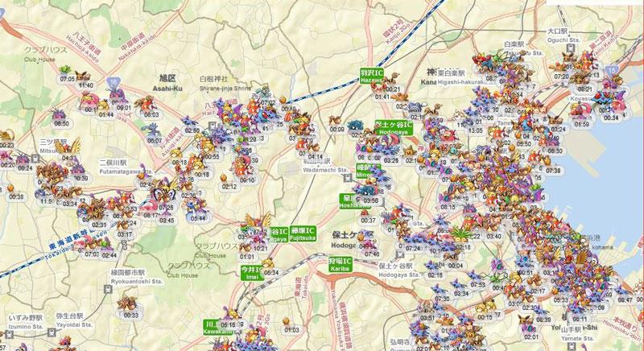This screenshot has width=644, height=351.
Task: Open the marker with timer 13:05
Action: pos(475,126)
